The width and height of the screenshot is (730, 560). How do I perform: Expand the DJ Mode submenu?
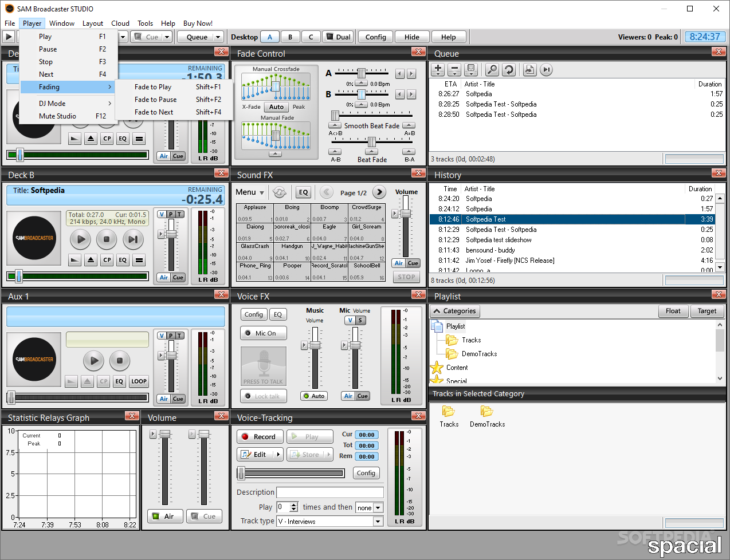point(68,104)
